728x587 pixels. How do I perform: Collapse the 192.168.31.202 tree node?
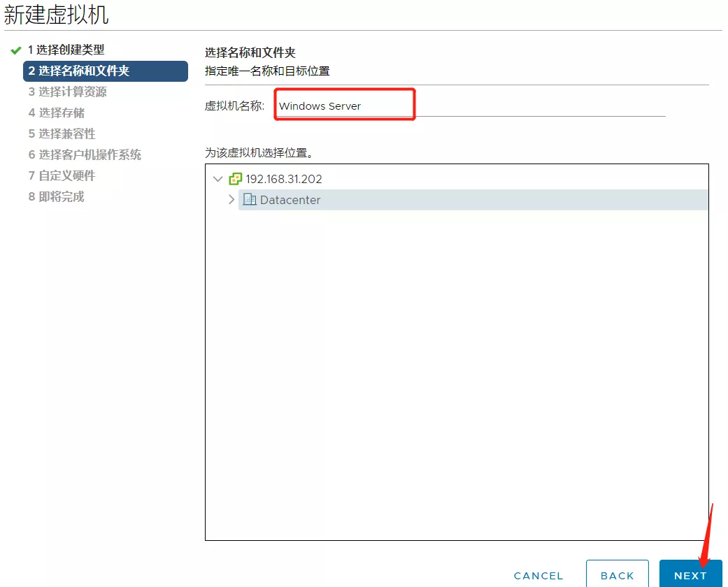[x=217, y=179]
